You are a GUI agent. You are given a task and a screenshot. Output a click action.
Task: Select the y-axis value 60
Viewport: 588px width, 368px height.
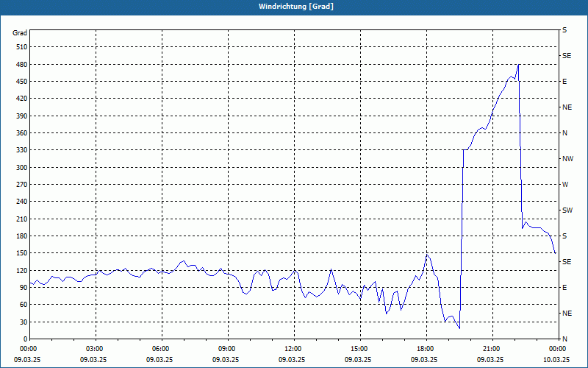[x=24, y=305]
